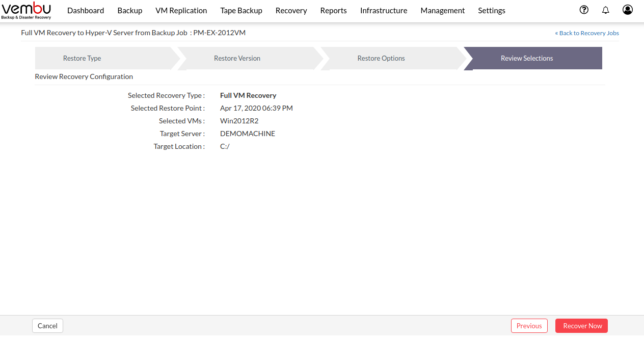Click the Vembu logo

point(26,10)
